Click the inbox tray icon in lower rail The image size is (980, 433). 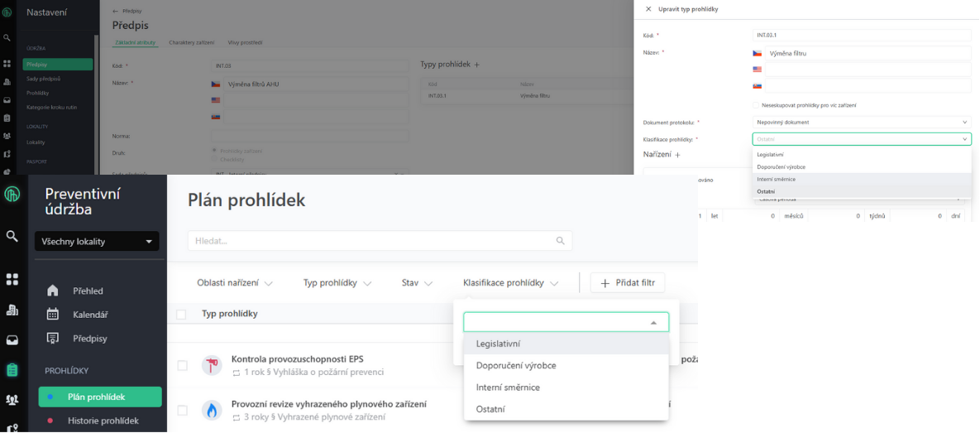(12, 339)
